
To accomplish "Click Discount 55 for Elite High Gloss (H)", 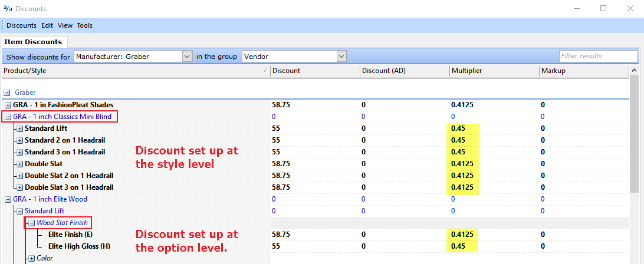I will click(x=276, y=246).
